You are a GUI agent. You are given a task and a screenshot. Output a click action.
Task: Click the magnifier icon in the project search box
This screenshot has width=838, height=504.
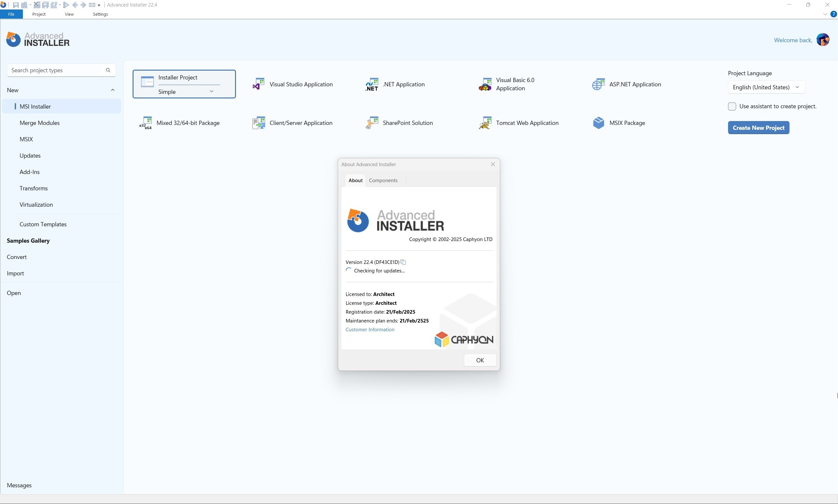click(108, 70)
